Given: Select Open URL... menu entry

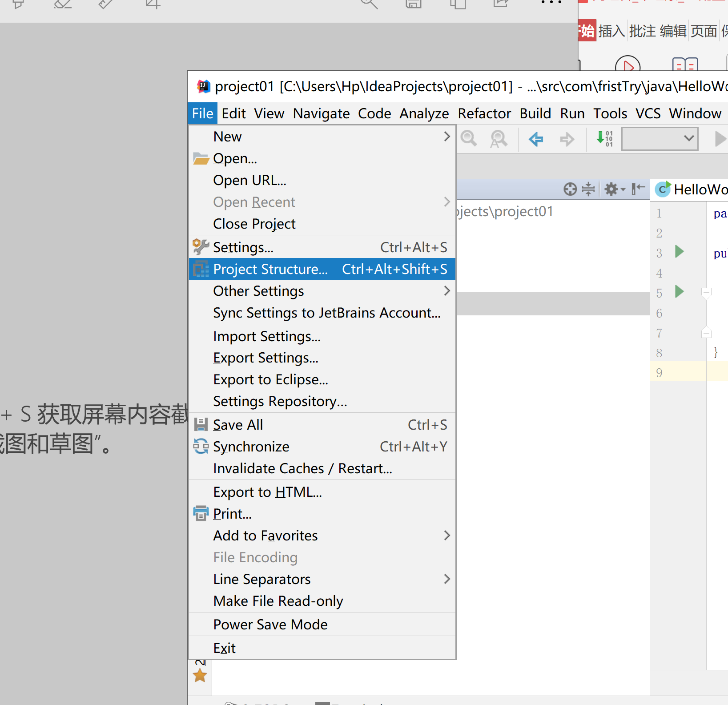Looking at the screenshot, I should click(x=322, y=180).
